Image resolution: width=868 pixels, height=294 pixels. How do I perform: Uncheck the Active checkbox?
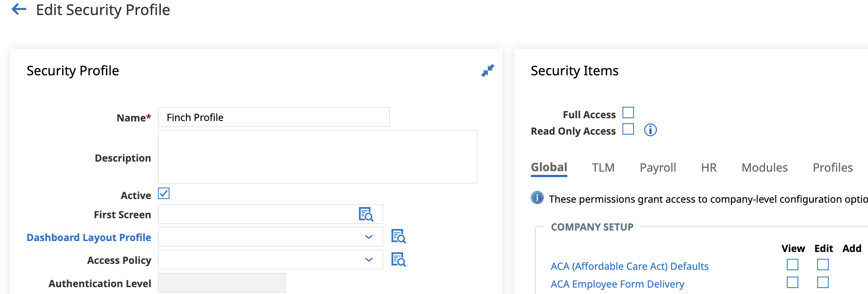(164, 194)
